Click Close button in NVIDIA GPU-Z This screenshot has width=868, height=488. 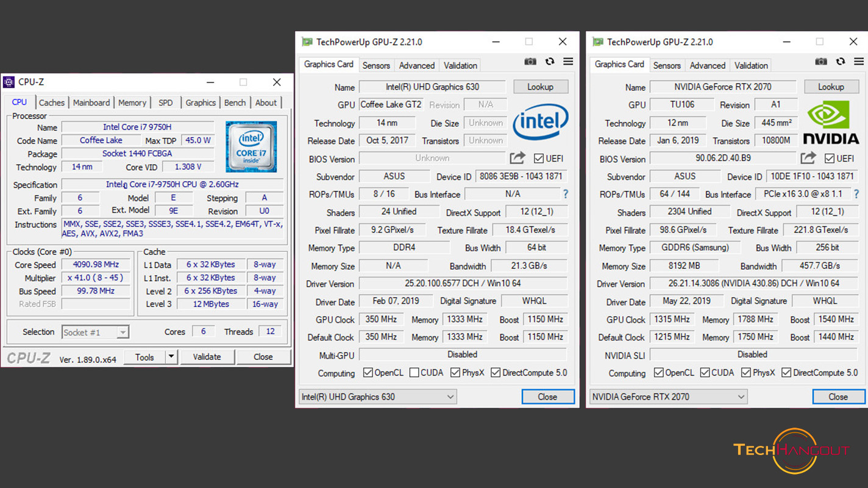(x=838, y=396)
